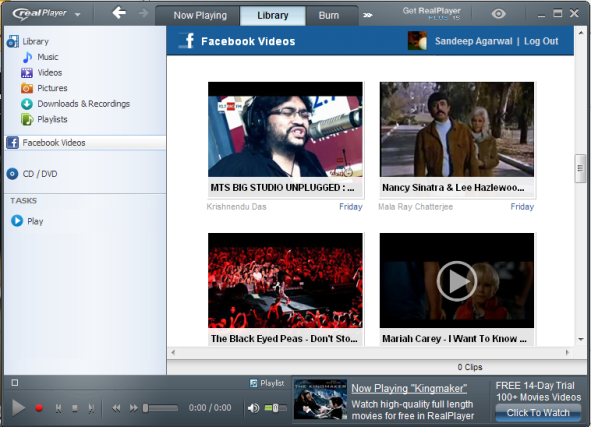Open the RealPlayer logo menu dropdown
Screen dimensions: 591x427
(x=77, y=15)
